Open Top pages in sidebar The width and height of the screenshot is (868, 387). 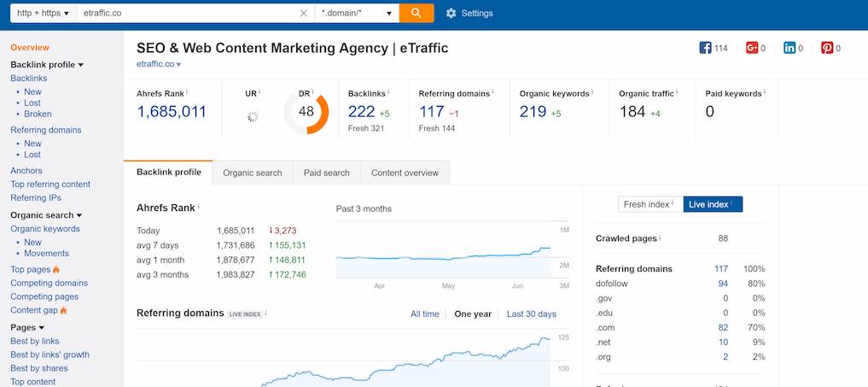click(x=31, y=269)
